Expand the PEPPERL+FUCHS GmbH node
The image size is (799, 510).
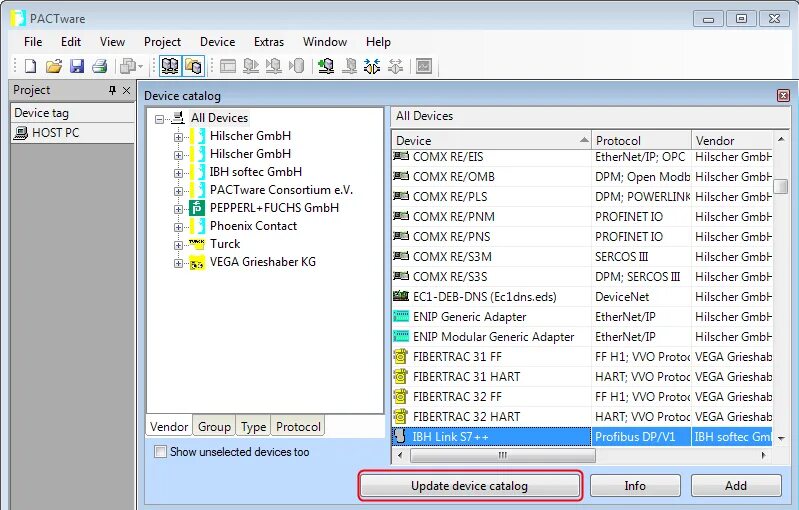178,209
